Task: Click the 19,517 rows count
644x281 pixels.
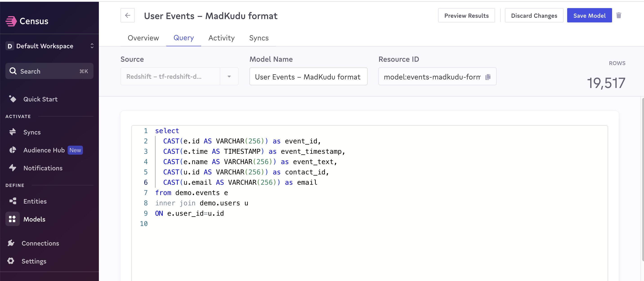Action: point(606,83)
